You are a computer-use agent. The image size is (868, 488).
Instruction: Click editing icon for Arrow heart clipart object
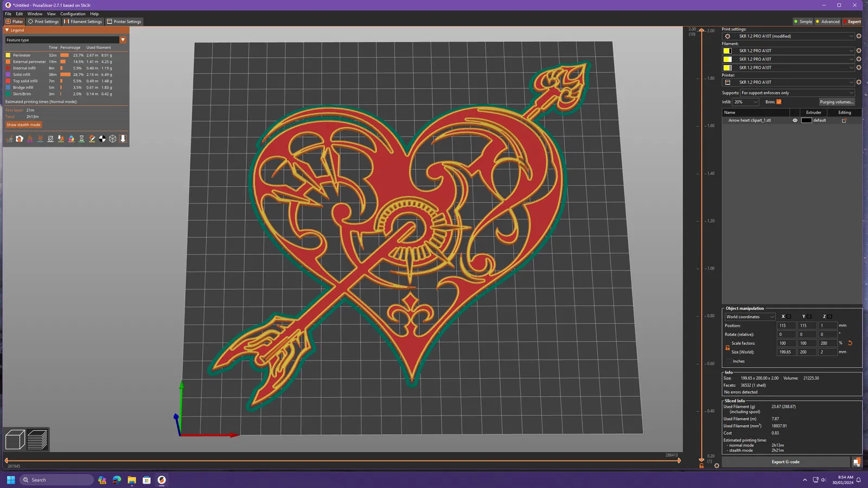844,120
